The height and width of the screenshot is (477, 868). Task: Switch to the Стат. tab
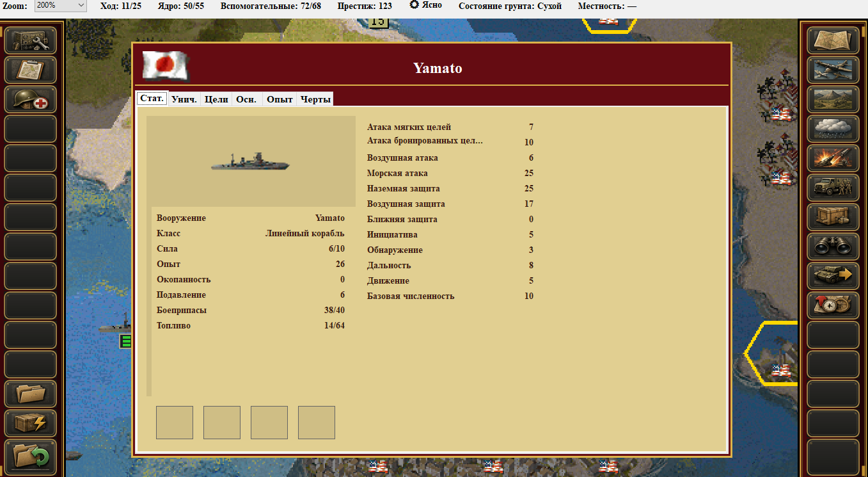[x=152, y=99]
